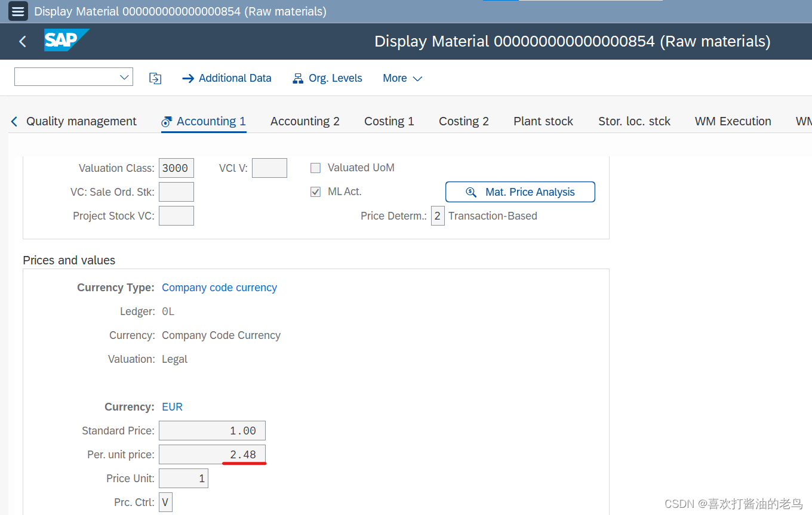812x515 pixels.
Task: Switch to the Accounting 2 tab
Action: 305,121
